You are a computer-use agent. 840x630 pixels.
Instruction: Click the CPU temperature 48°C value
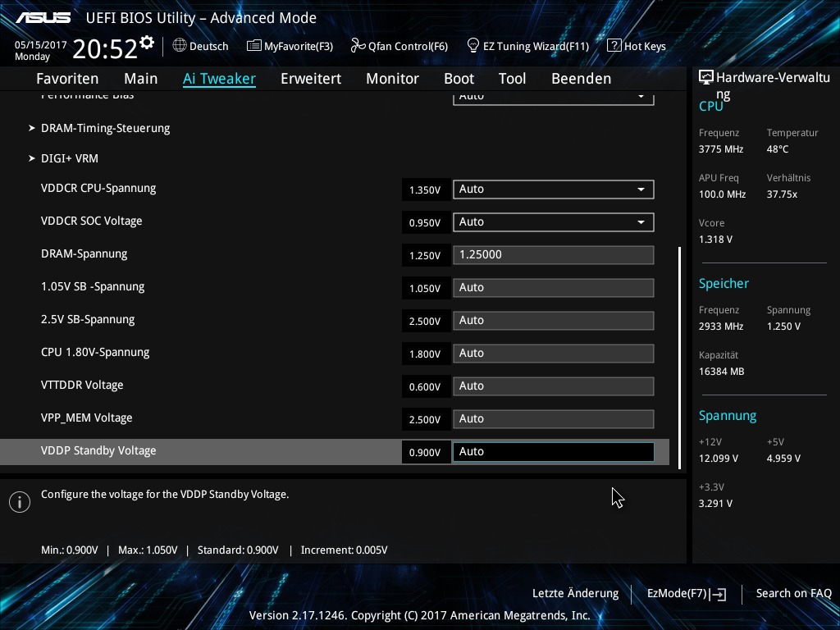[778, 149]
